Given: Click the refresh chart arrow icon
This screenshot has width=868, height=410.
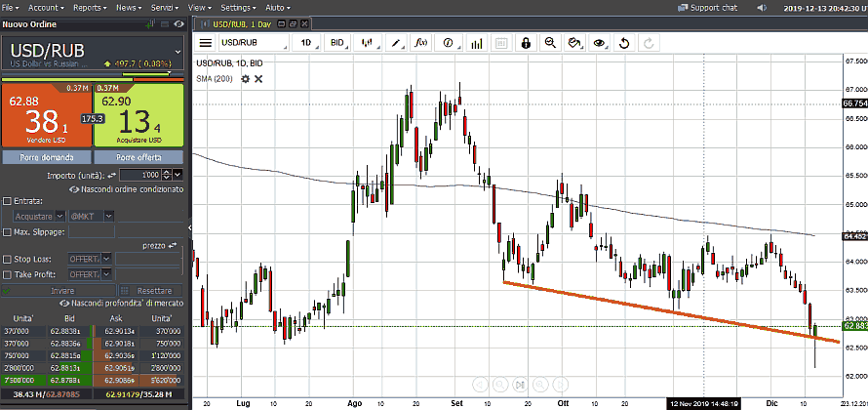Looking at the screenshot, I should click(x=624, y=43).
